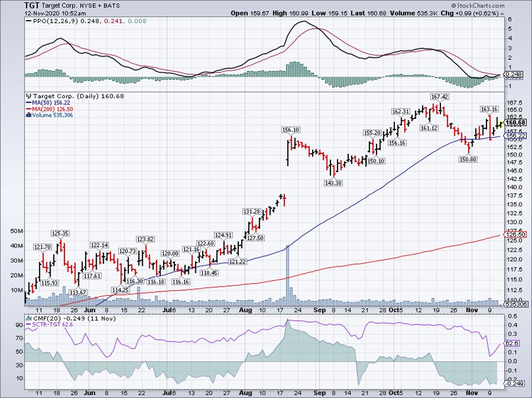Click the 122.14 price label

(x=99, y=245)
